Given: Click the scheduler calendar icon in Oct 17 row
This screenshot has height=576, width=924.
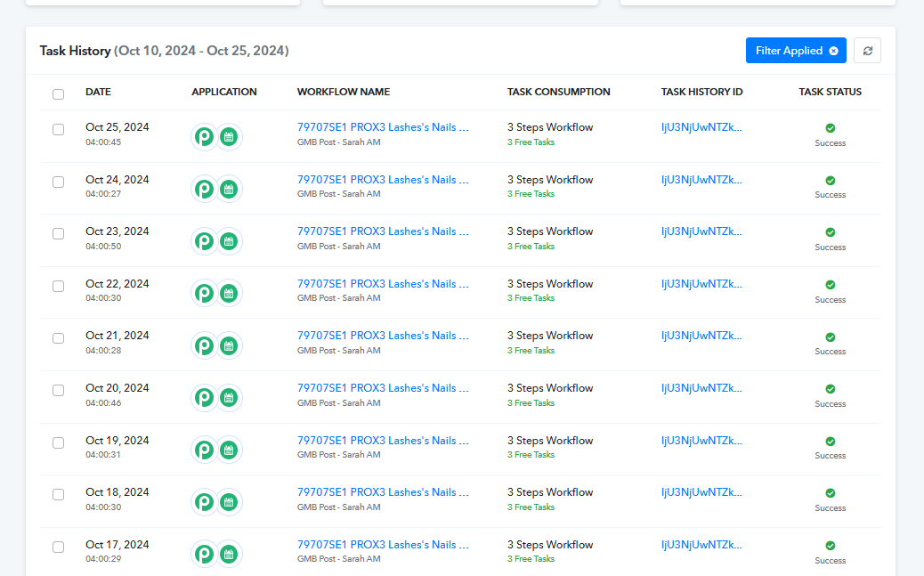Looking at the screenshot, I should pos(229,554).
